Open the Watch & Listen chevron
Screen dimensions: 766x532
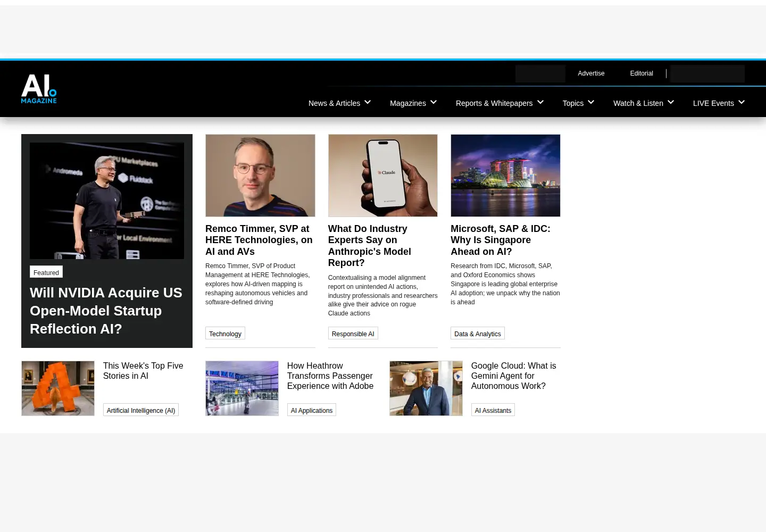point(671,102)
